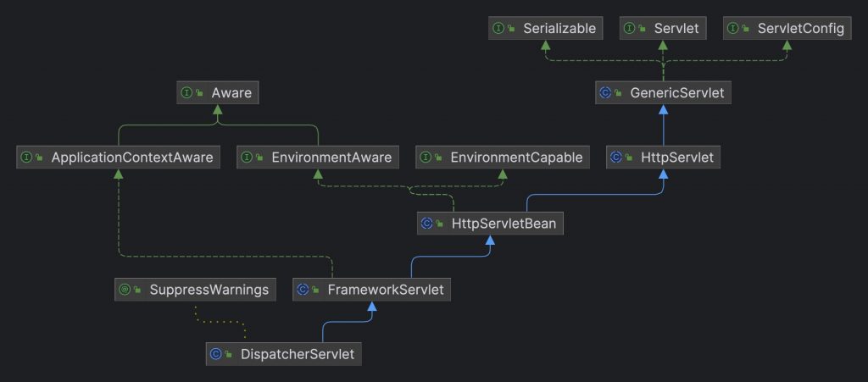Click the abstract class icon on FrameworkServlet

[302, 290]
